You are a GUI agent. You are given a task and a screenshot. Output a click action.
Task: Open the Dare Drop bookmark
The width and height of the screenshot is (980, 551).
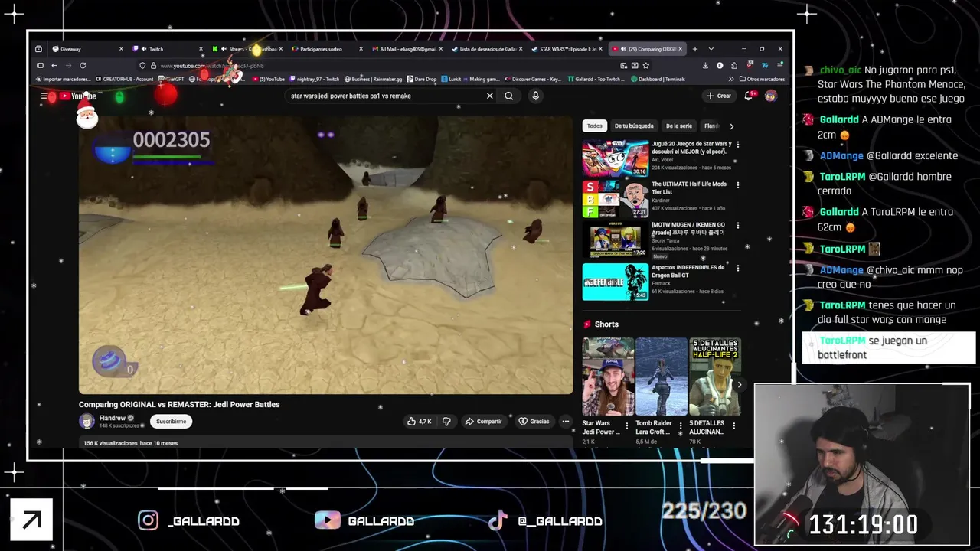[x=422, y=79]
